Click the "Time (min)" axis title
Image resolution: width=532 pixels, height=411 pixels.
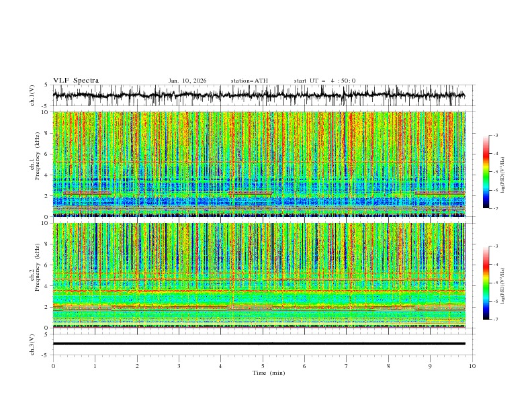(269, 373)
